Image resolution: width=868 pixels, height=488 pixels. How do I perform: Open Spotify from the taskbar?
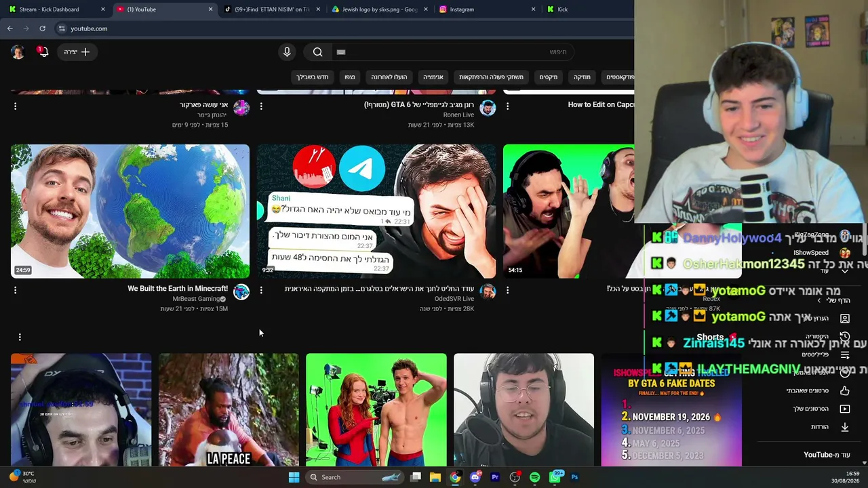click(x=534, y=477)
